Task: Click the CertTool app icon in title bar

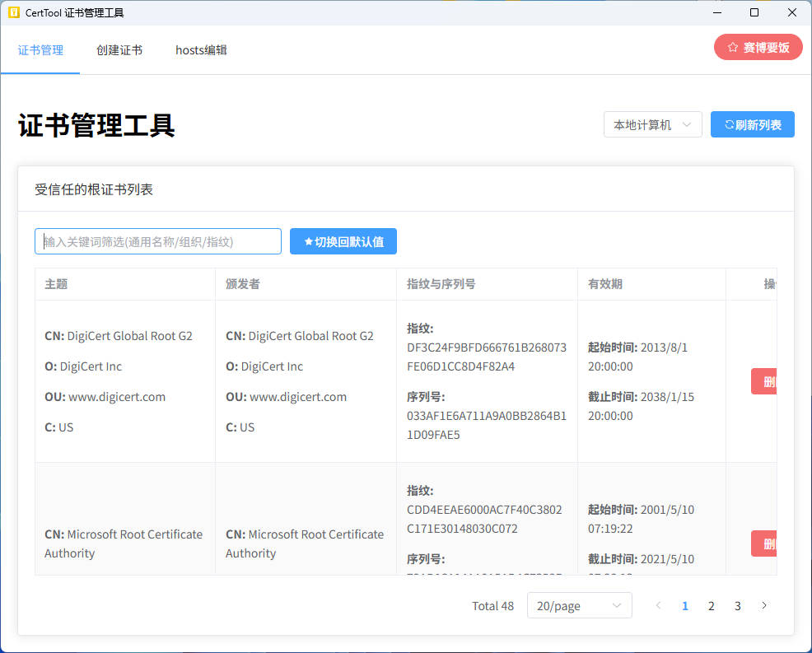Action: (14, 12)
